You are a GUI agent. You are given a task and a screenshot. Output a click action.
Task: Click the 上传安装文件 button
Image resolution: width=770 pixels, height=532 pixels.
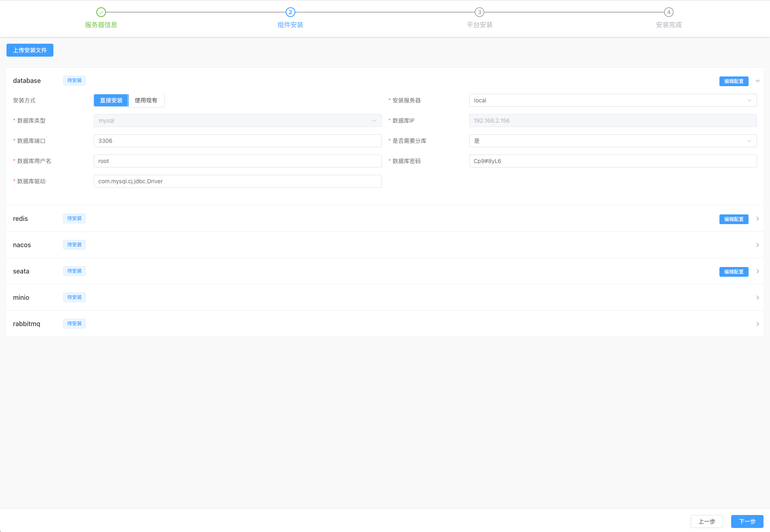(x=30, y=50)
